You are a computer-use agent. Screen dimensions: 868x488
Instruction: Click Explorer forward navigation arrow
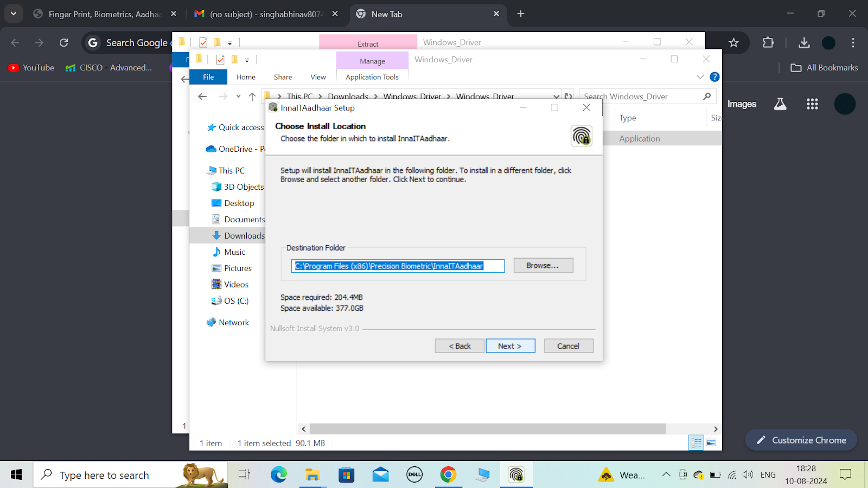coord(223,97)
